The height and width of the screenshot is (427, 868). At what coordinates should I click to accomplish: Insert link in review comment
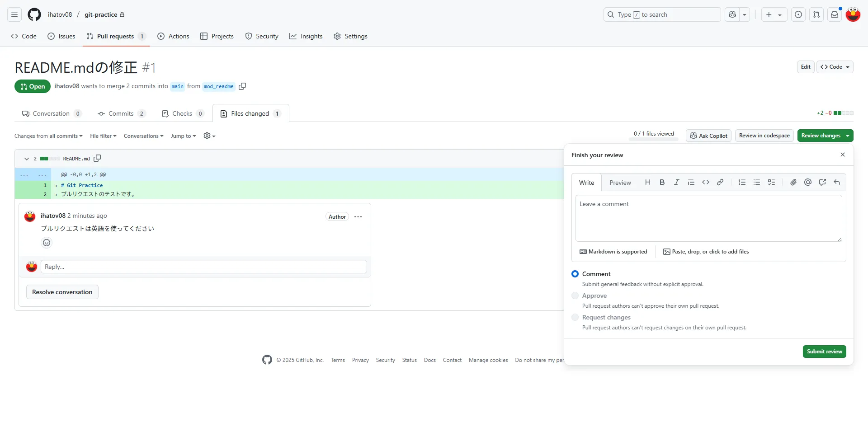coord(720,182)
